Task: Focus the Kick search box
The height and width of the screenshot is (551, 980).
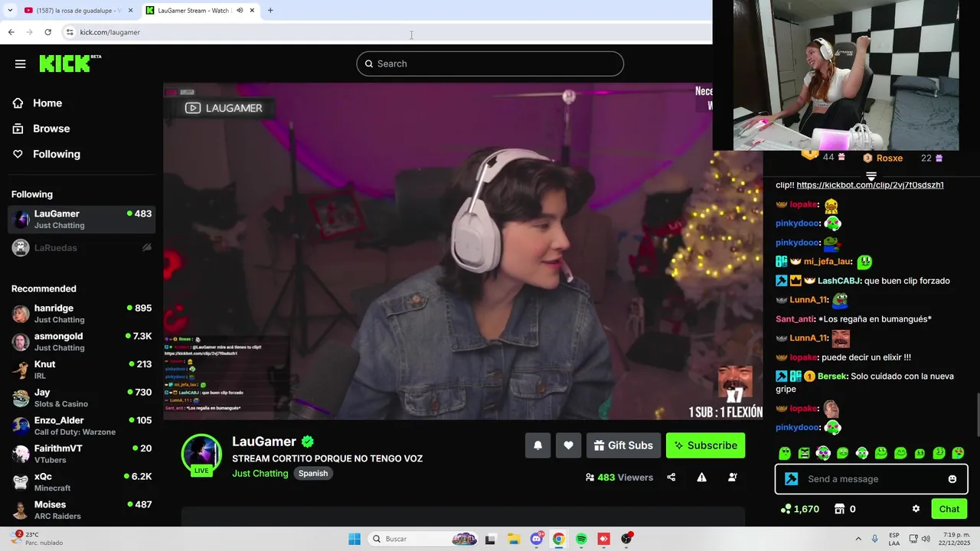Action: click(x=490, y=64)
